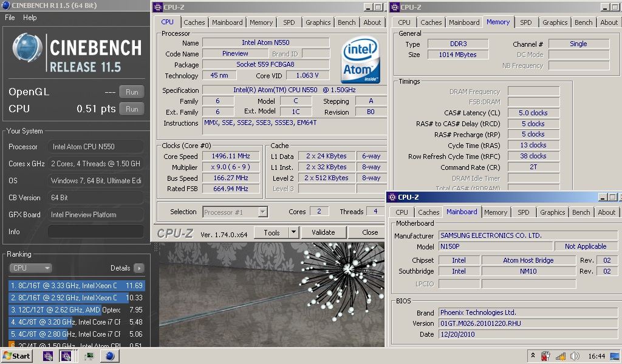Click the Cinebench sphere logo

(27, 49)
